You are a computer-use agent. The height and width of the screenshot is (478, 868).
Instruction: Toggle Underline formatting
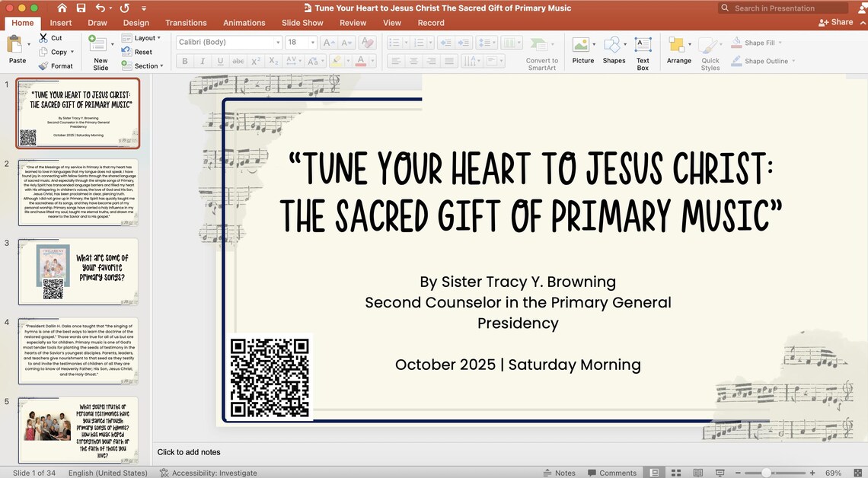[220, 61]
